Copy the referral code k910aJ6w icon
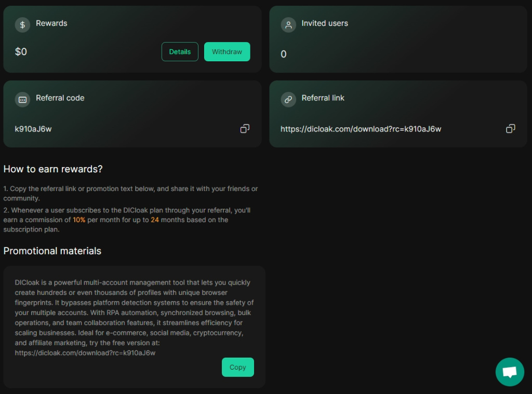Viewport: 532px width, 394px height. coord(245,129)
